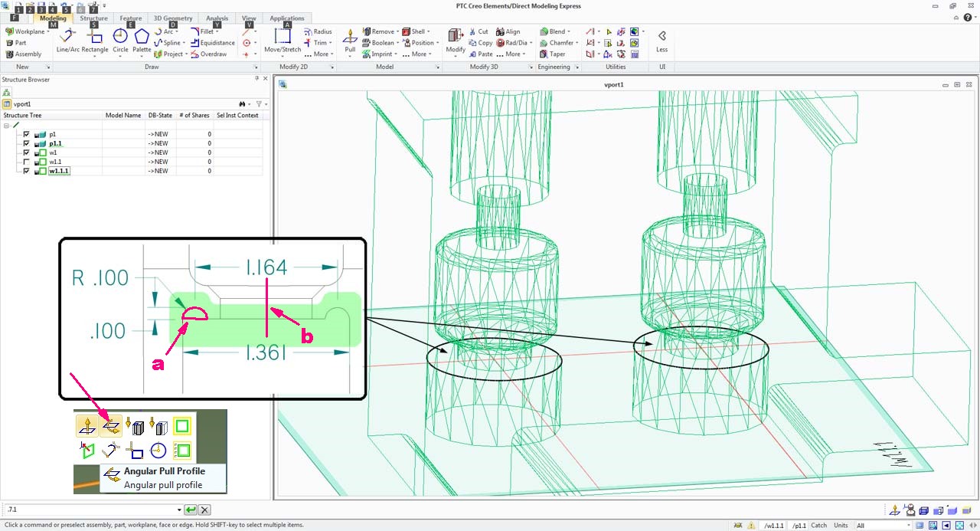
Task: Collapse the root node of Structure Tree
Action: (7, 125)
